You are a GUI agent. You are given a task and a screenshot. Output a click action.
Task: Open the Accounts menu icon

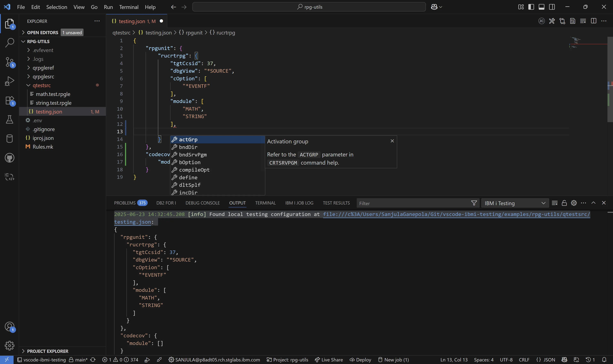click(9, 327)
